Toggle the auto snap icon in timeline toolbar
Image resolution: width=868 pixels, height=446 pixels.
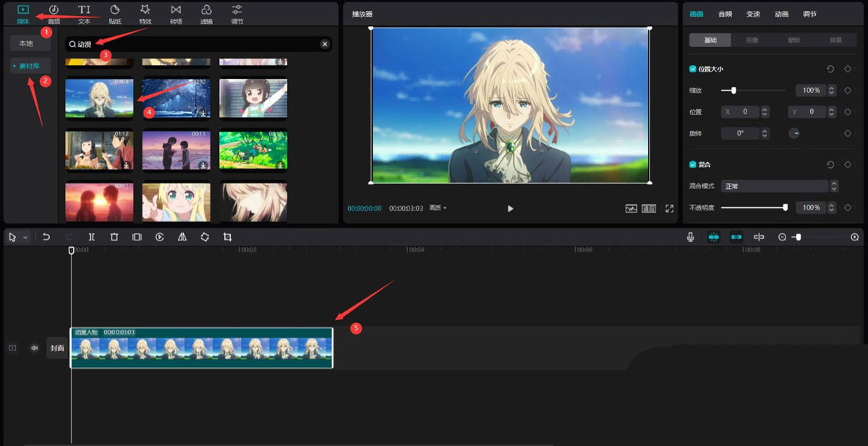[736, 237]
